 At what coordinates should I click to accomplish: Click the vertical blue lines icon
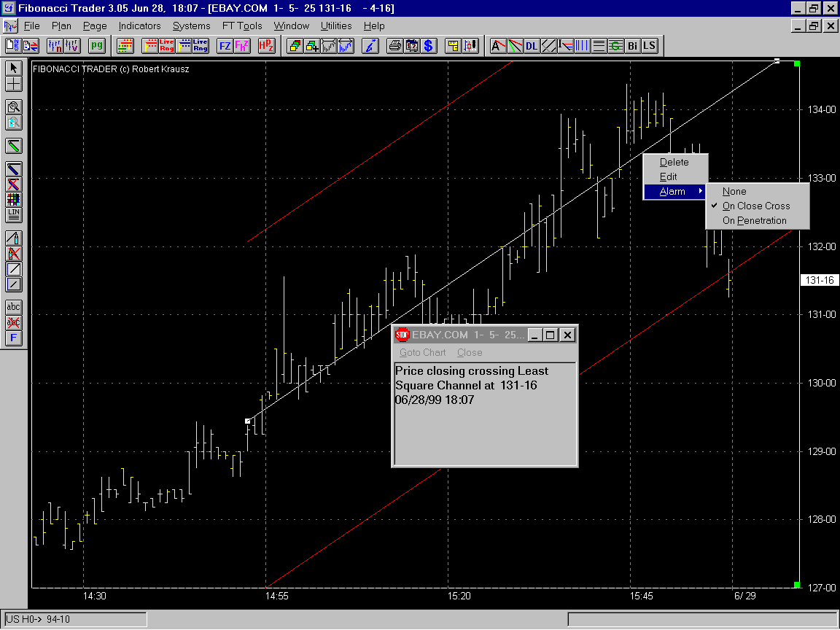point(583,46)
